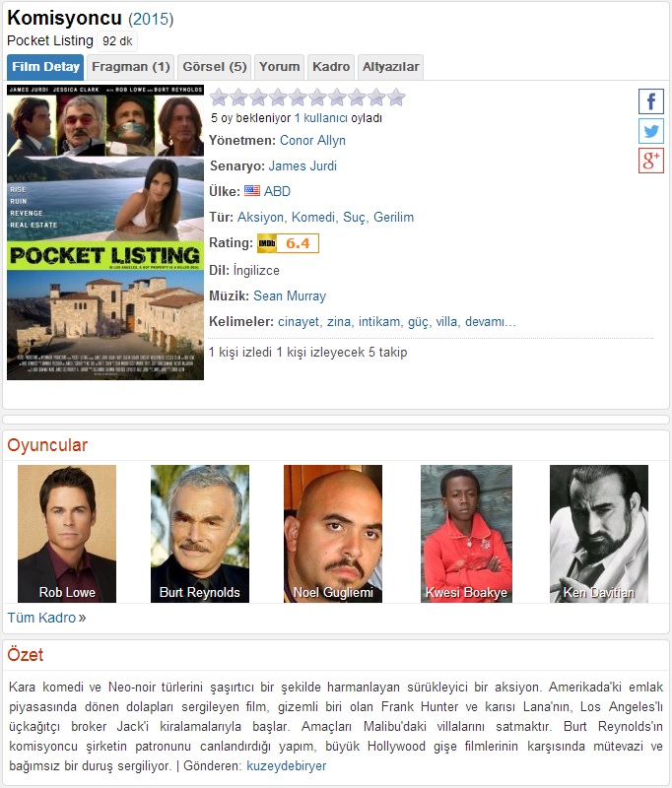The height and width of the screenshot is (788, 672).
Task: Select the fifth rating star
Action: 298,97
